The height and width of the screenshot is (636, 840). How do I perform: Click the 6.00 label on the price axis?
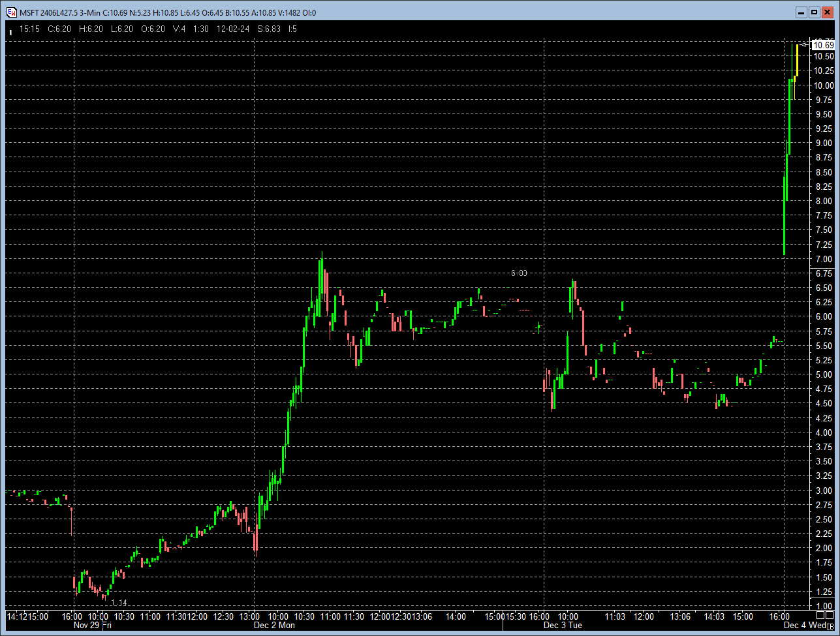(824, 317)
